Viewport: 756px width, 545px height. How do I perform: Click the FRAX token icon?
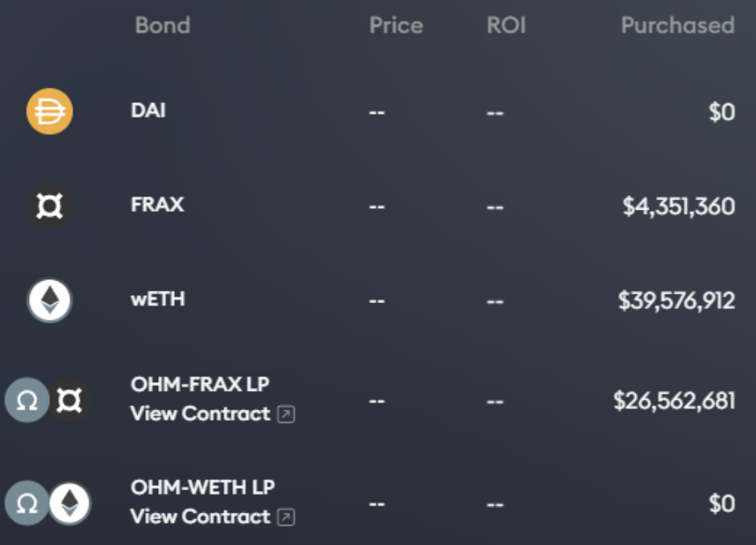pyautogui.click(x=50, y=206)
